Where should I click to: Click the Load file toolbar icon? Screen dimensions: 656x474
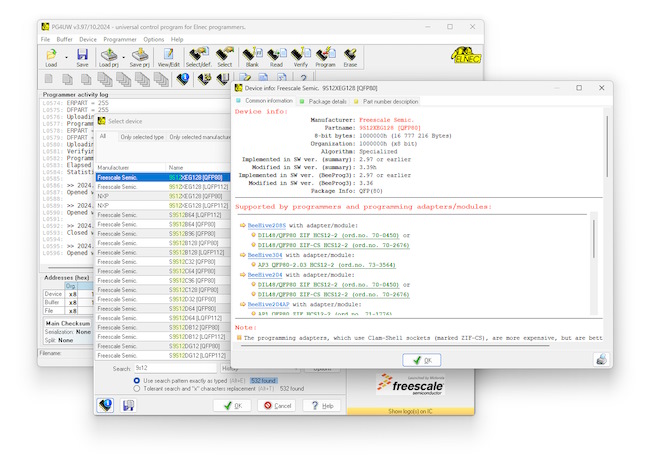pyautogui.click(x=51, y=57)
